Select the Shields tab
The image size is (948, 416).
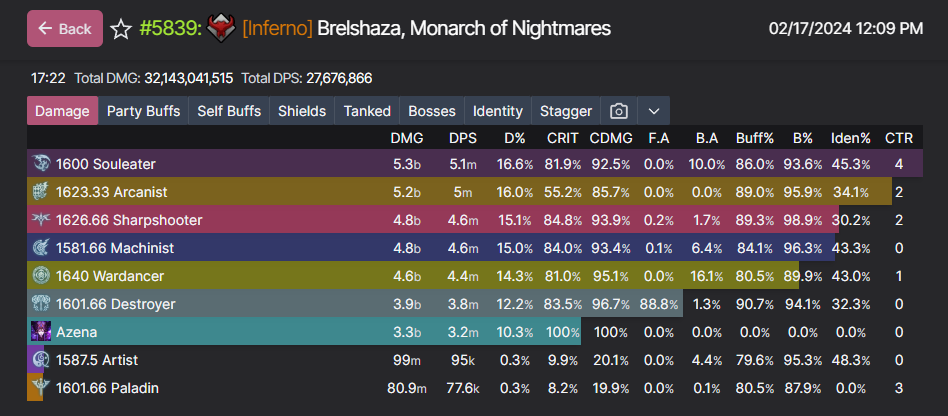pyautogui.click(x=301, y=111)
